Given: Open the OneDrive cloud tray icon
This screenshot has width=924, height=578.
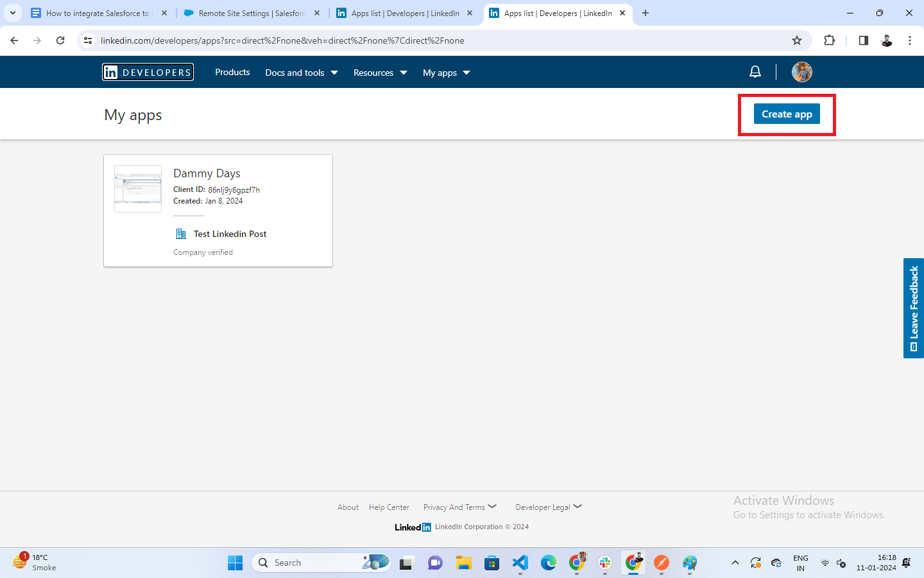Looking at the screenshot, I should point(776,563).
